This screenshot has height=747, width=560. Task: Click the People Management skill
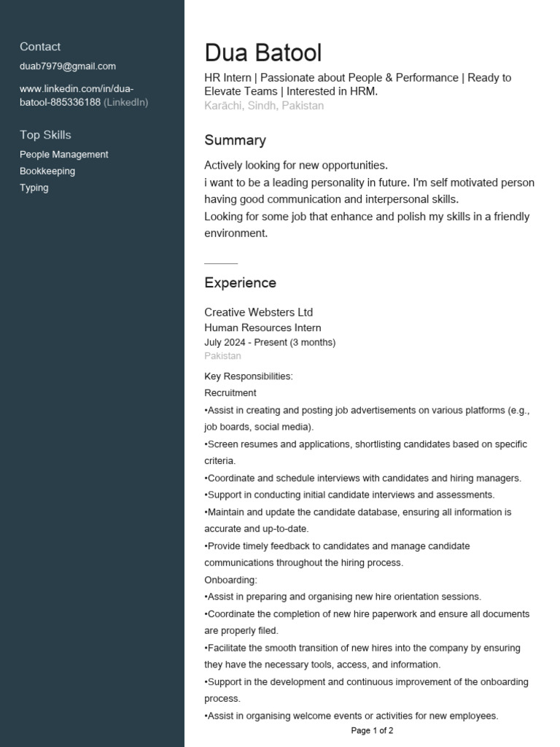click(x=64, y=155)
